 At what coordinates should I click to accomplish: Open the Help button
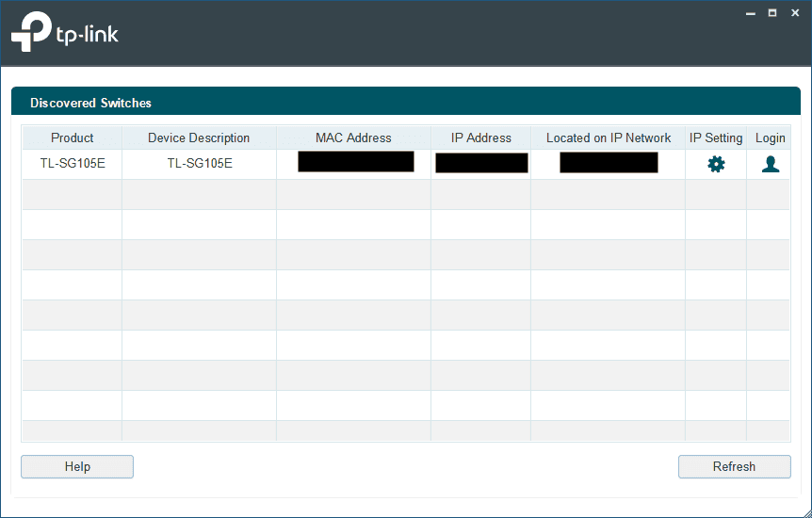(x=77, y=467)
